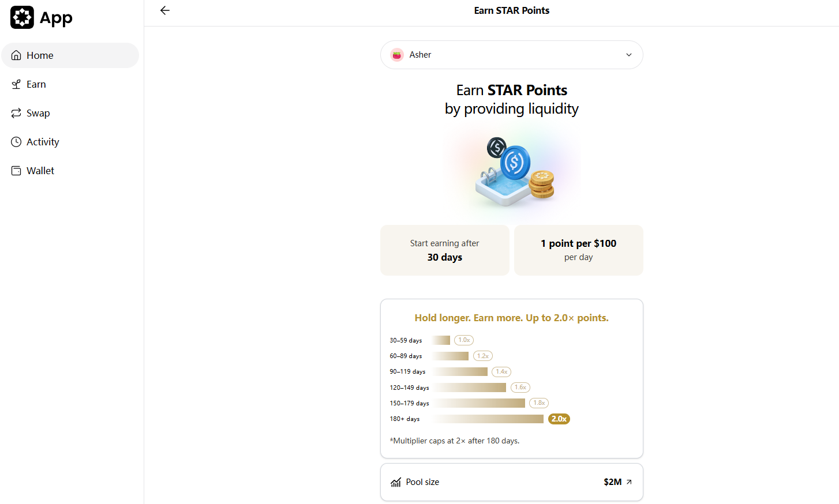Select the Wallet icon
839x504 pixels.
16,170
